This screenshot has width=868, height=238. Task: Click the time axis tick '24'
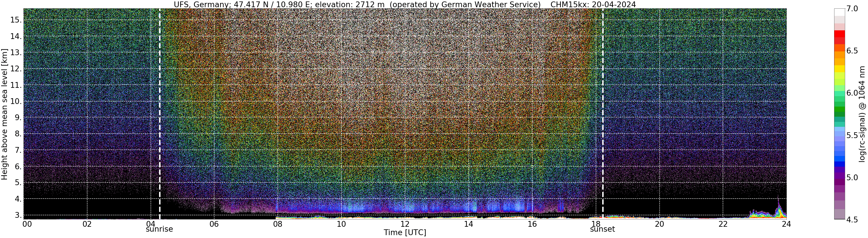(x=786, y=224)
